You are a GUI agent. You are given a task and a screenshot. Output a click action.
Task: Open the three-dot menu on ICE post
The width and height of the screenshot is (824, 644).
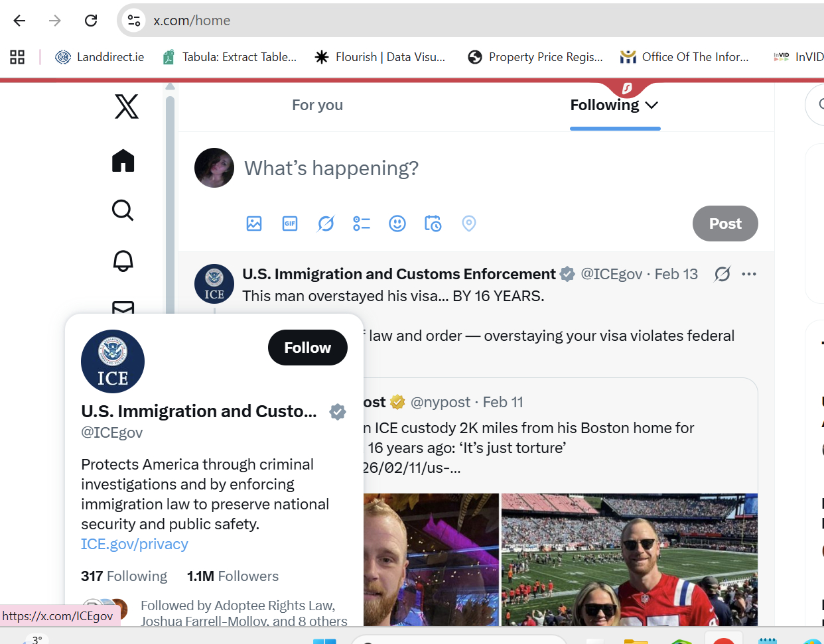click(x=749, y=274)
